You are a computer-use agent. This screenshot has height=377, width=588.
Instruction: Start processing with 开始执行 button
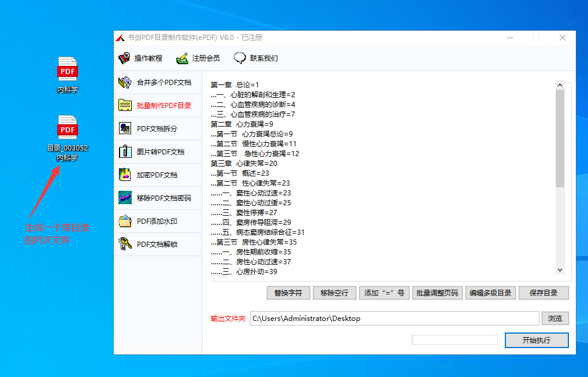(x=537, y=341)
